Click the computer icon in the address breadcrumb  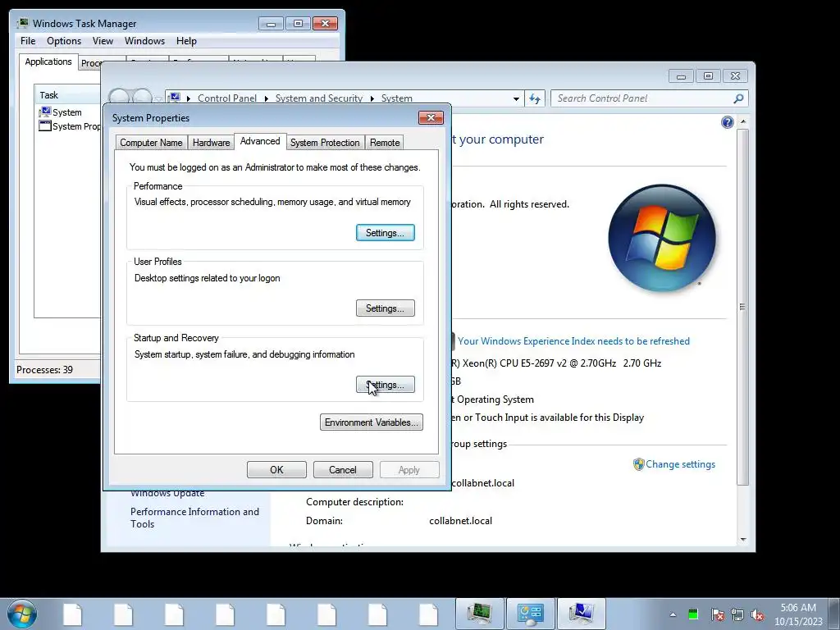175,98
